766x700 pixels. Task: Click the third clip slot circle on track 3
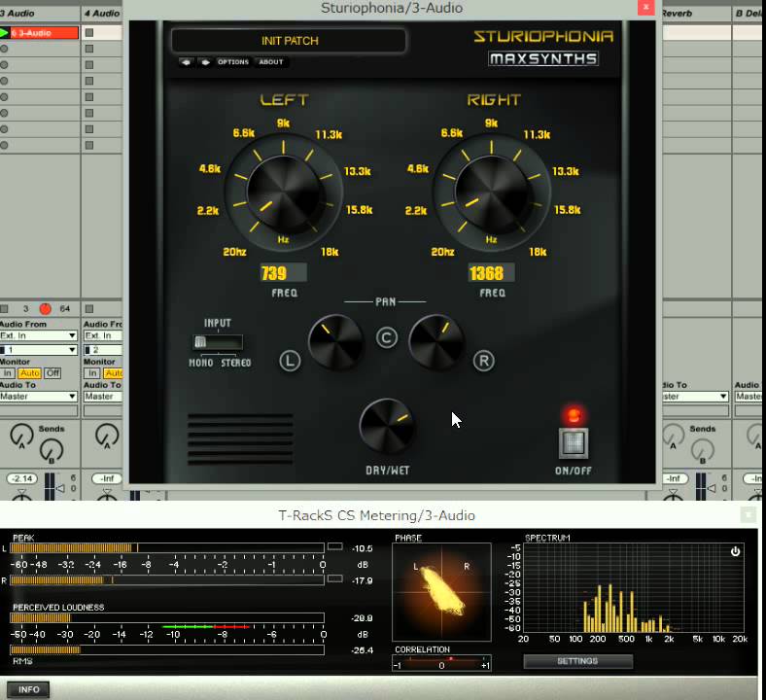[x=4, y=65]
